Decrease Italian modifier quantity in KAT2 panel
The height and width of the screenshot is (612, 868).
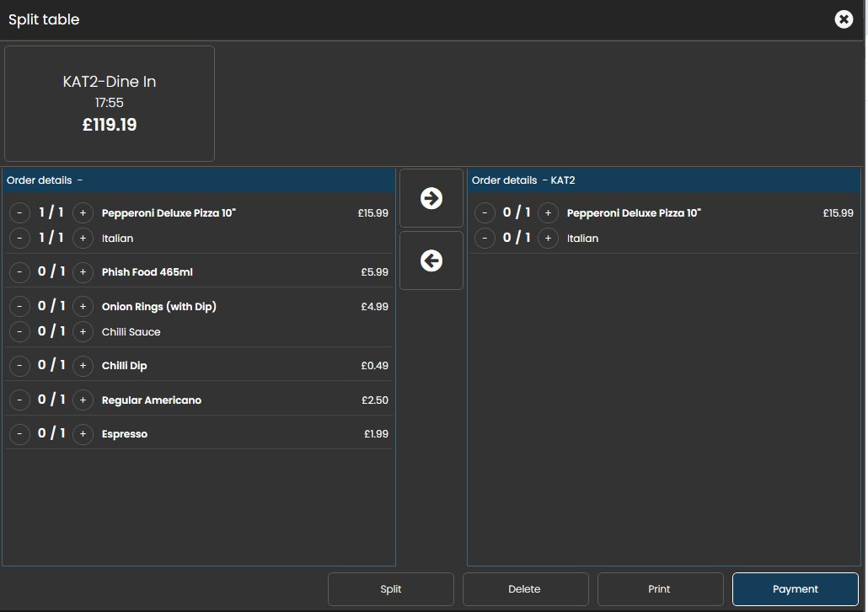(485, 239)
